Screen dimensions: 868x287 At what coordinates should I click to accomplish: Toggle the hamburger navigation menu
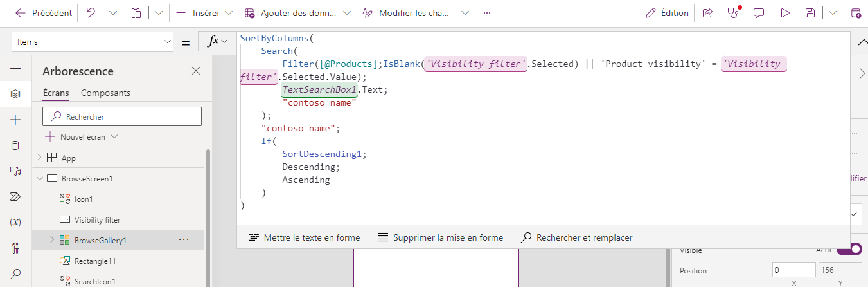point(15,68)
